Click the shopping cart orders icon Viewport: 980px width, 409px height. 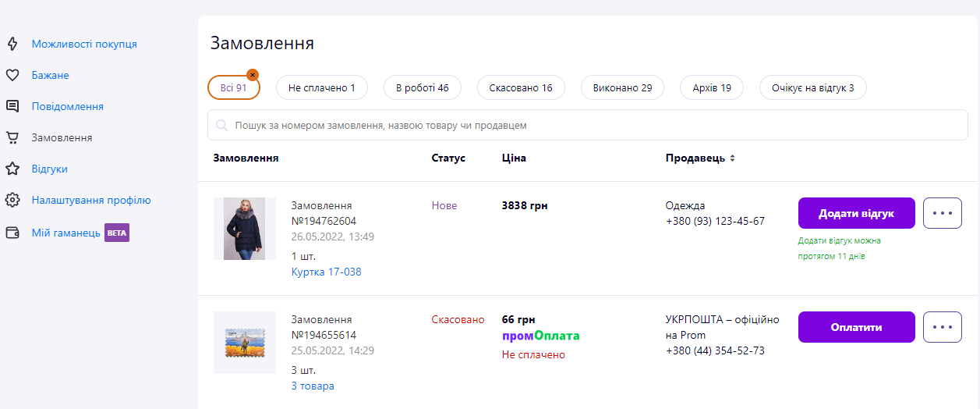[12, 137]
